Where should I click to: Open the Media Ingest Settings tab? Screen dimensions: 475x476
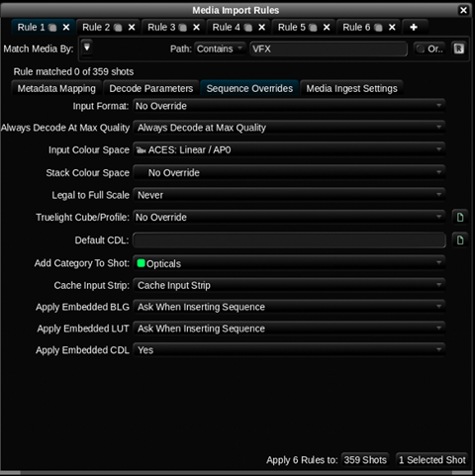click(351, 88)
